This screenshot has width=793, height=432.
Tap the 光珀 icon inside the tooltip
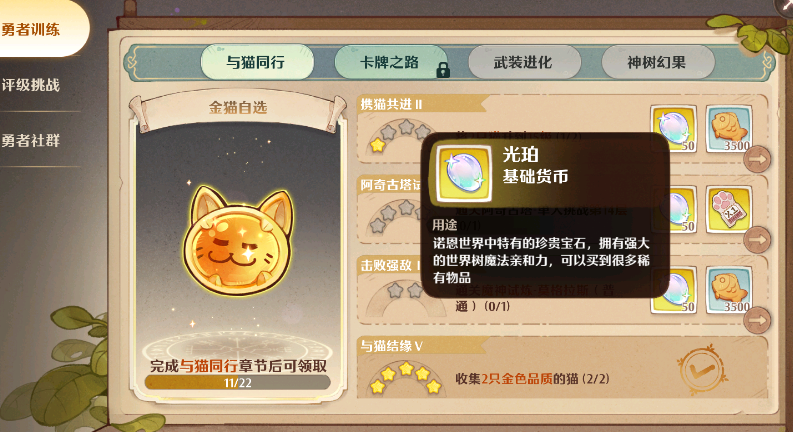click(x=464, y=173)
